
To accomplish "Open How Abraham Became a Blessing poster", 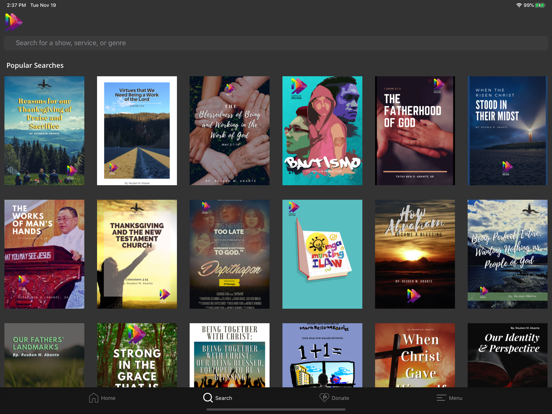I will click(415, 254).
